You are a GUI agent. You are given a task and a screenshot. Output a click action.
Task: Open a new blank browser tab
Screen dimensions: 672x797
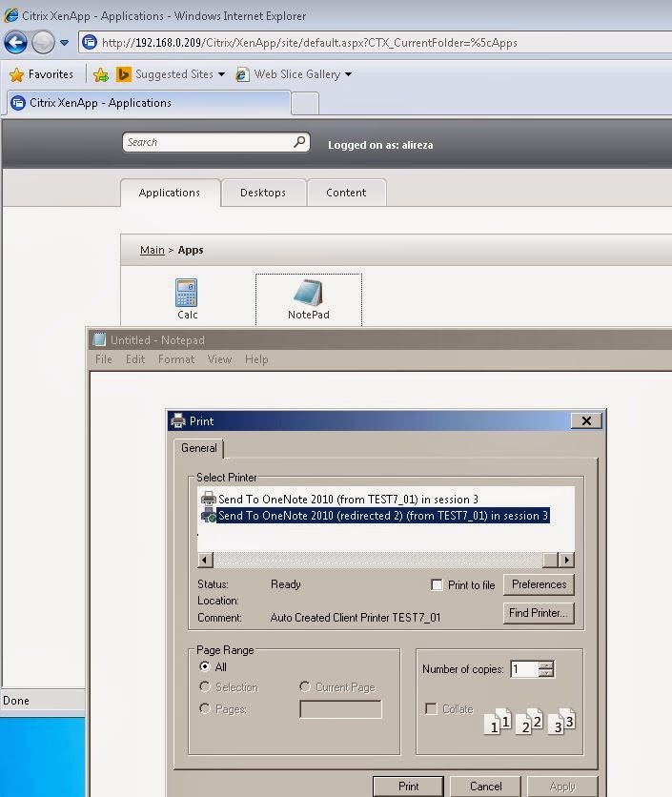(305, 104)
